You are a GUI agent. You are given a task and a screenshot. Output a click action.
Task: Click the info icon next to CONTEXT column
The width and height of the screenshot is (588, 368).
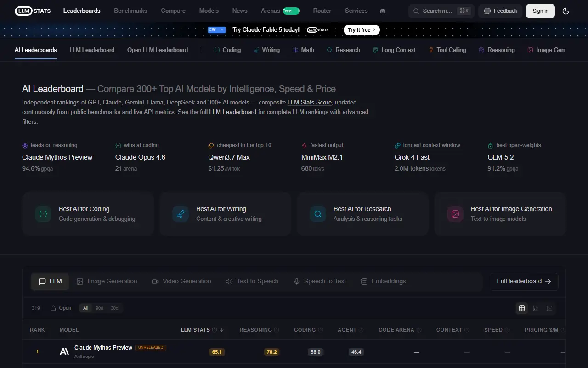pos(467,330)
